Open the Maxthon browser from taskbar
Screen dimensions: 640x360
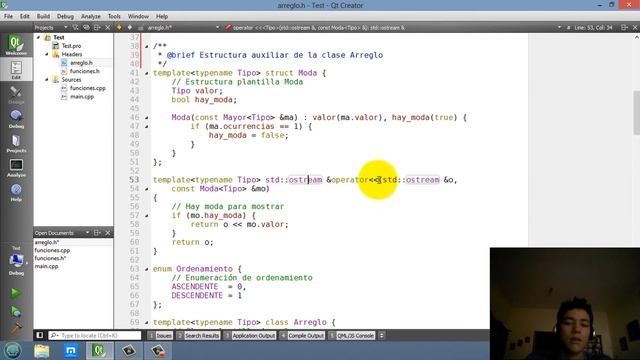pos(71,351)
